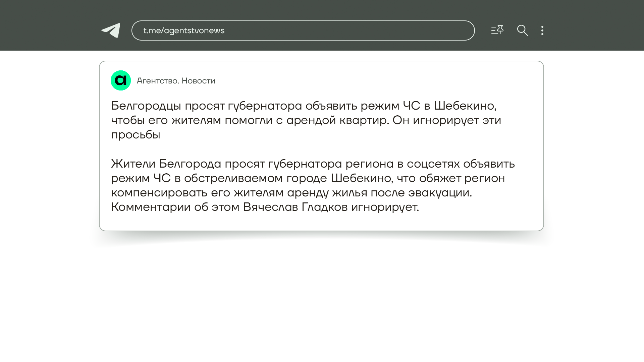Click the phrase компенсировать in body text
644x362 pixels.
tap(159, 193)
